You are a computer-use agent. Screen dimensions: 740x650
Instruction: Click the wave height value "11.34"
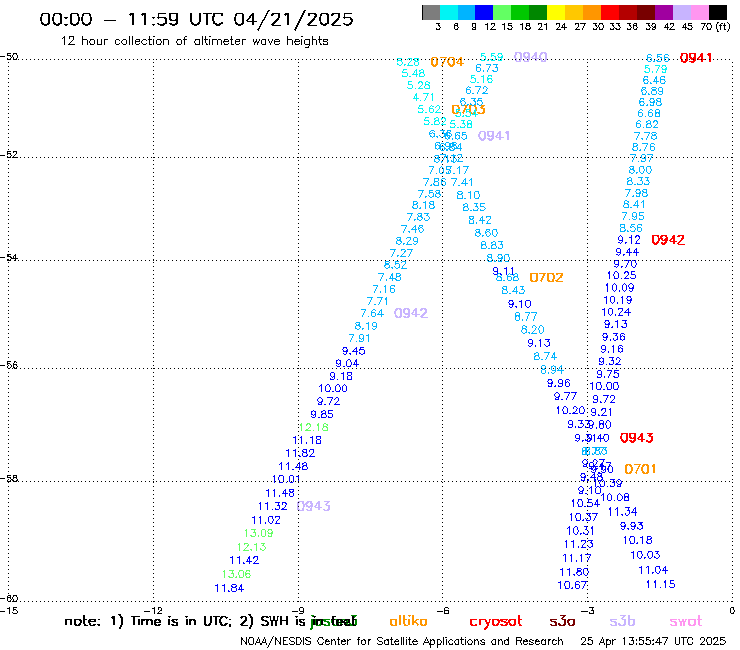pyautogui.click(x=622, y=512)
